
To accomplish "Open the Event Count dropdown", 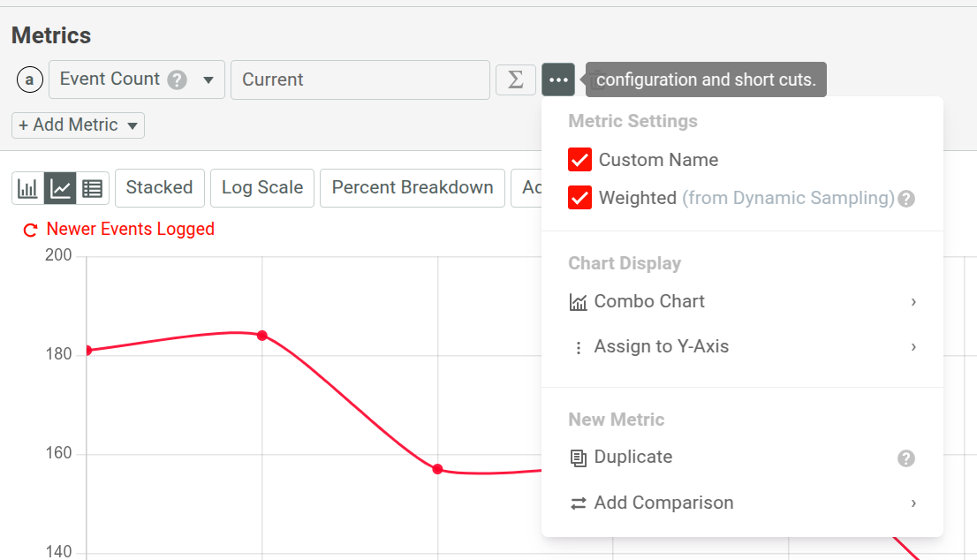I will pyautogui.click(x=136, y=79).
